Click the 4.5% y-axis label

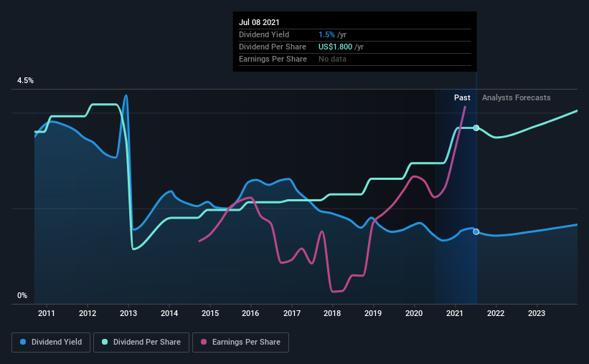click(x=25, y=81)
